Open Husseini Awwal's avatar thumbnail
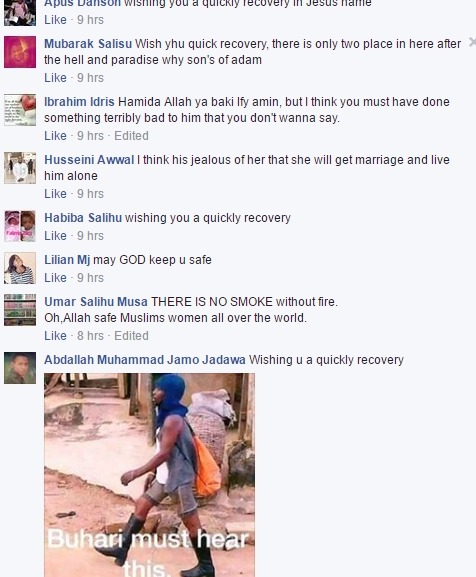Screen dimensions: 476x577 [x=20, y=168]
